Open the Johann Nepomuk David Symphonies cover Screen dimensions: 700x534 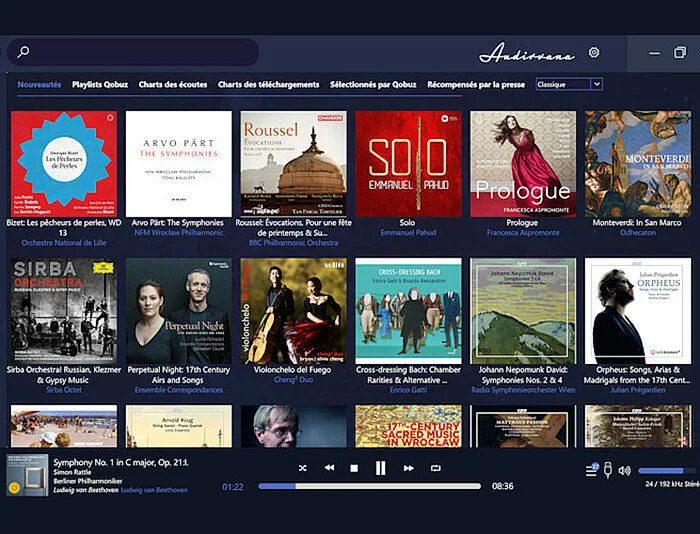click(x=523, y=311)
